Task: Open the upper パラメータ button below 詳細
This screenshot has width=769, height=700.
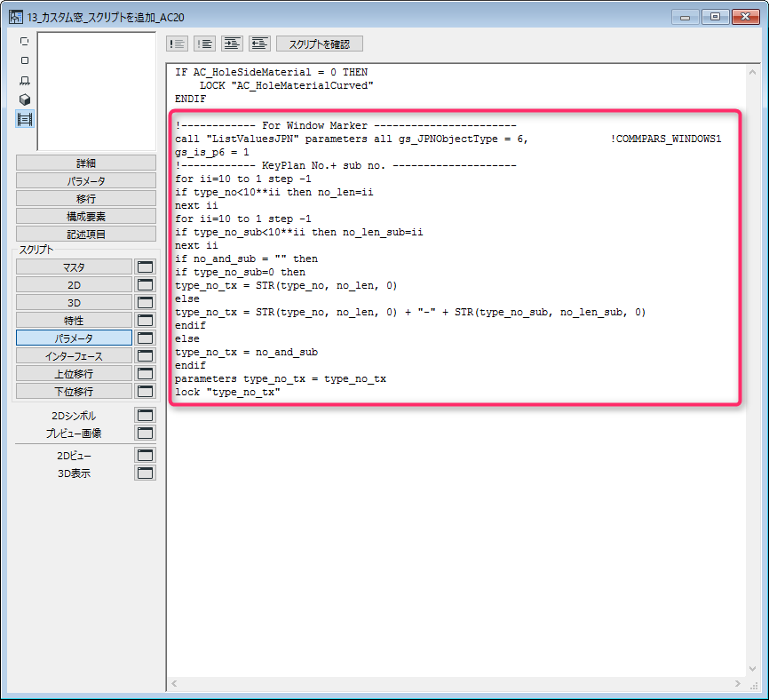Action: coord(86,180)
